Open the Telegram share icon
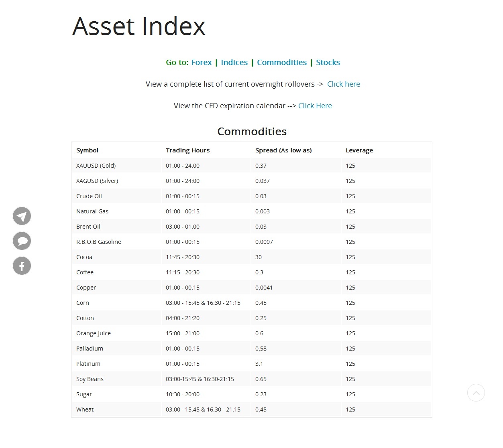 point(22,216)
